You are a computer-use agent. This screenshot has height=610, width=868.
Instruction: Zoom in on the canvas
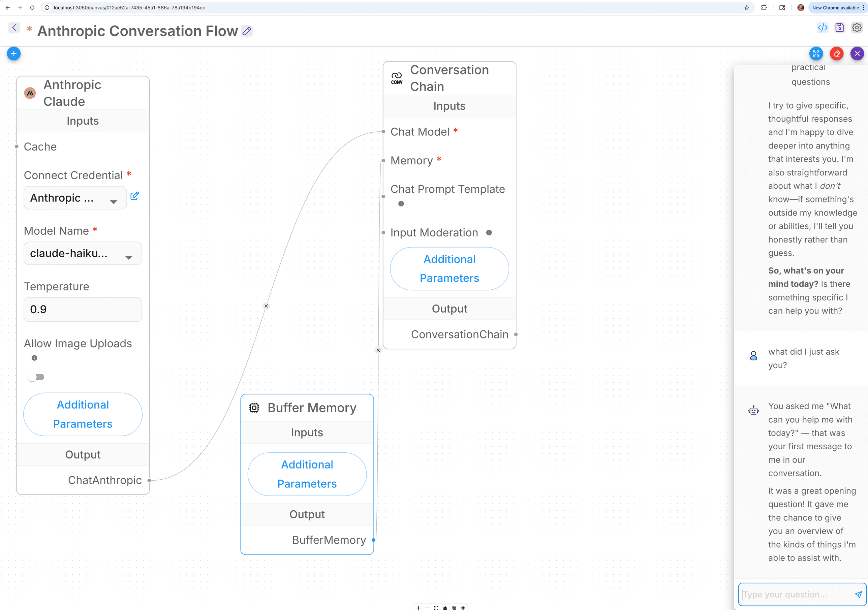pos(418,608)
